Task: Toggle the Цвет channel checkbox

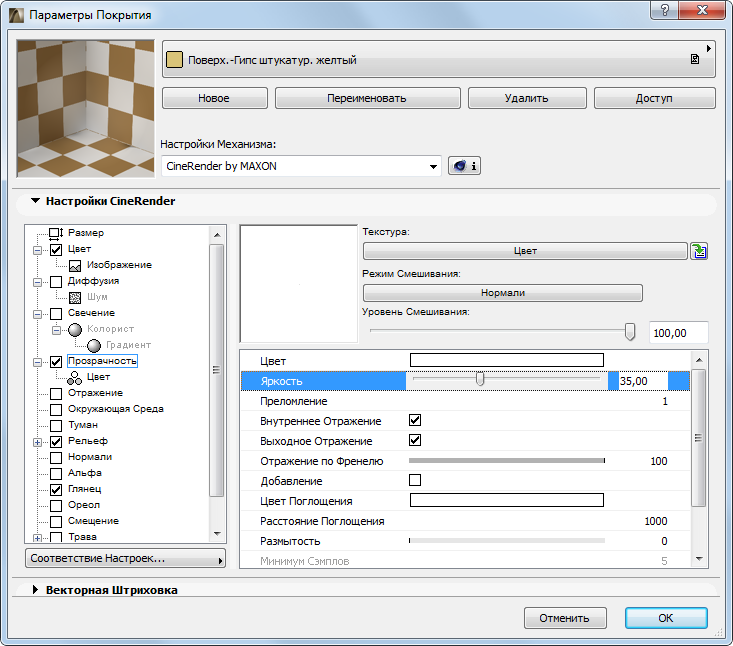Action: (56, 250)
